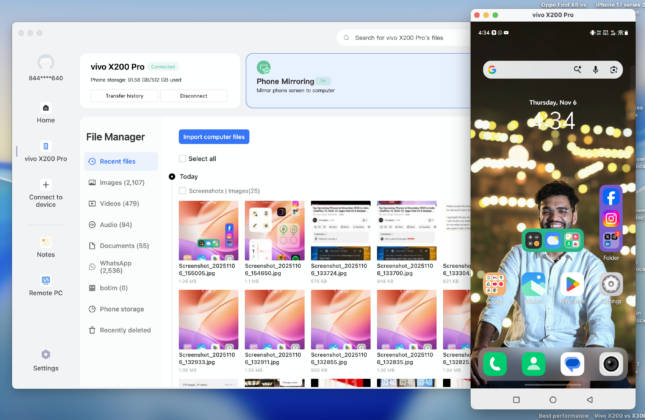The width and height of the screenshot is (645, 420).
Task: Open Home in the left sidebar
Action: pos(45,111)
